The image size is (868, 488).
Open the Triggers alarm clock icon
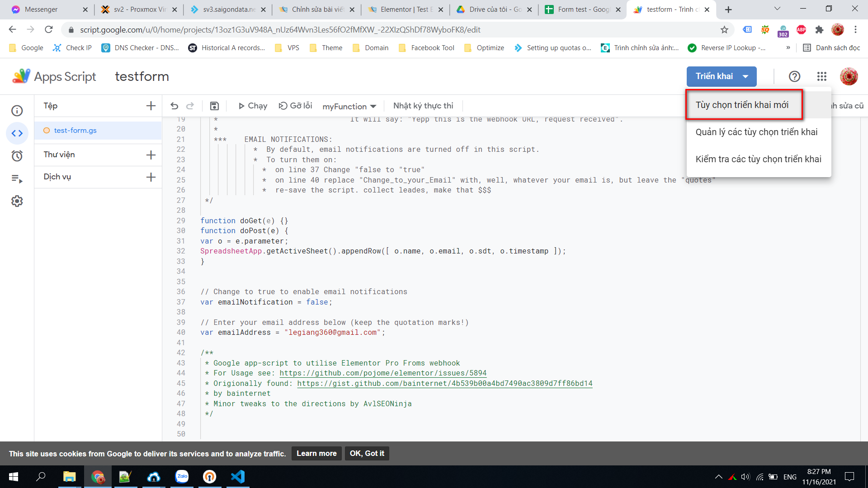(17, 156)
